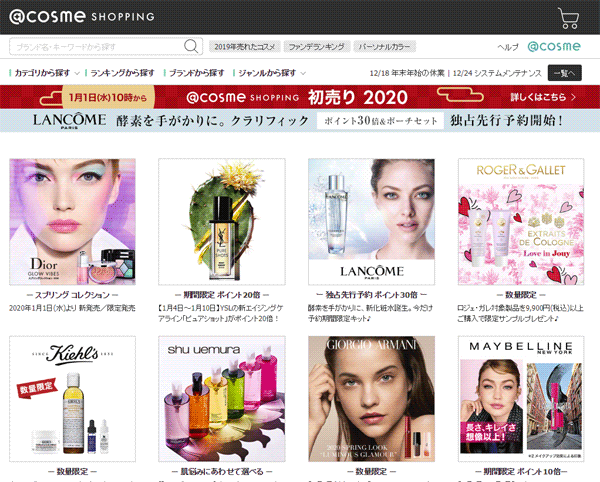Open the Kiehl's limited set thumbnail
Viewport: 600px width, 482px height.
click(72, 399)
